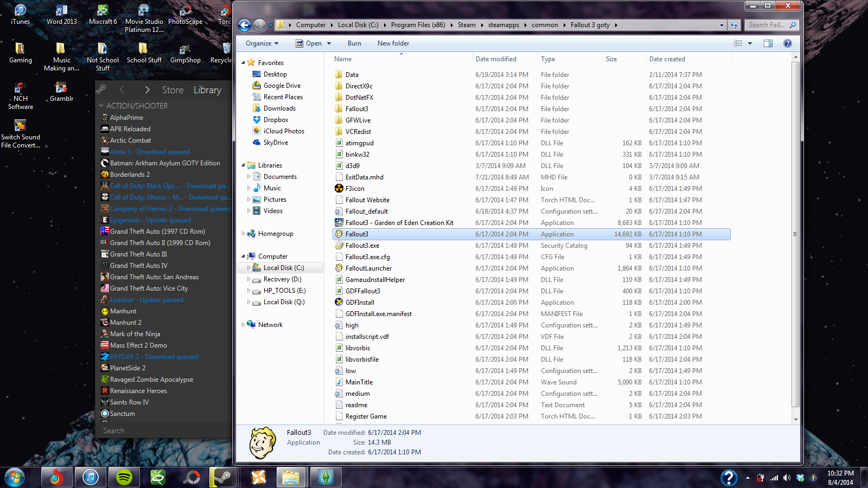Click the Steam library Search field
This screenshot has width=868, height=488.
pos(163,431)
